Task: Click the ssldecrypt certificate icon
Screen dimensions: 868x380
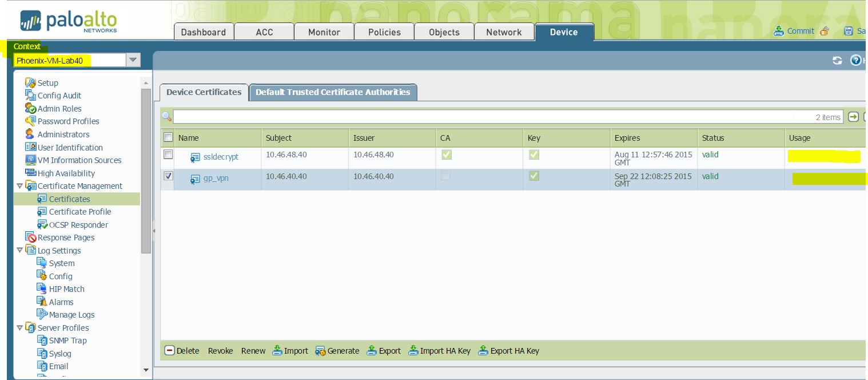Action: tap(196, 157)
